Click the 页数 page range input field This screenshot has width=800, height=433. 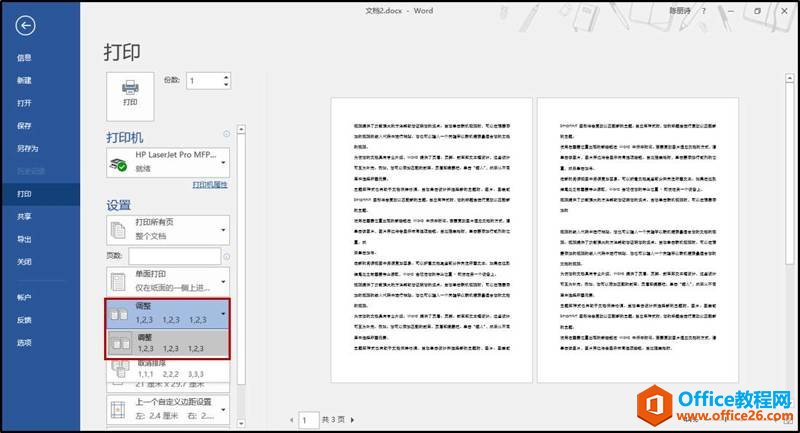[x=174, y=257]
